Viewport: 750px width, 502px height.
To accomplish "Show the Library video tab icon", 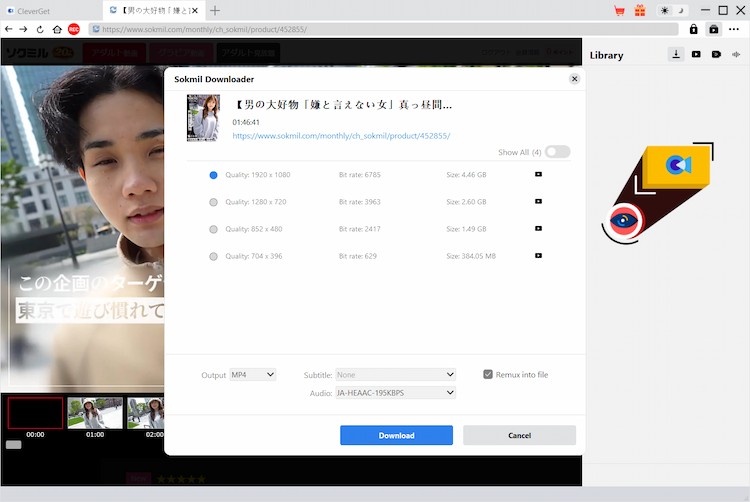I will 696,54.
